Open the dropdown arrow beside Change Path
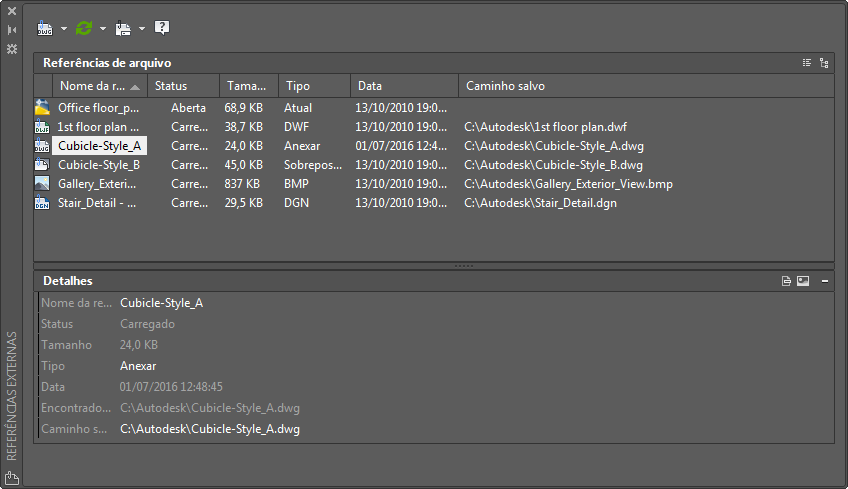The height and width of the screenshot is (489, 848). 141,29
